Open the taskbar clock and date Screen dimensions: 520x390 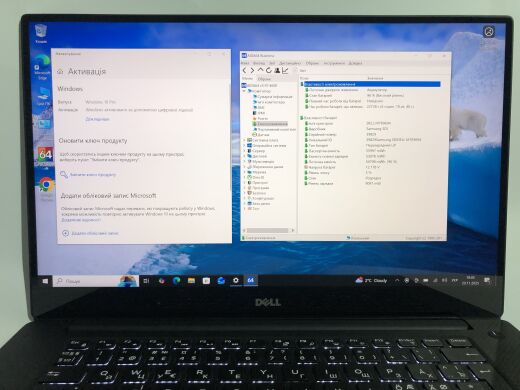(470, 280)
